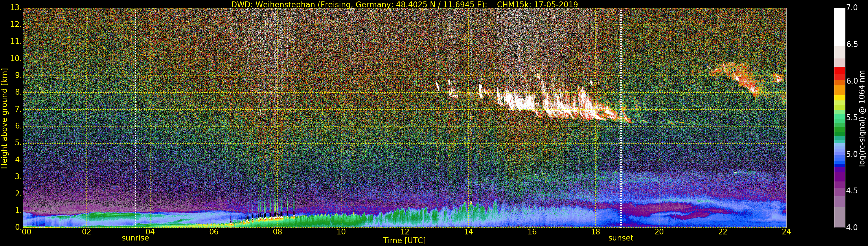Select the 06 tick on the time axis

[214, 232]
